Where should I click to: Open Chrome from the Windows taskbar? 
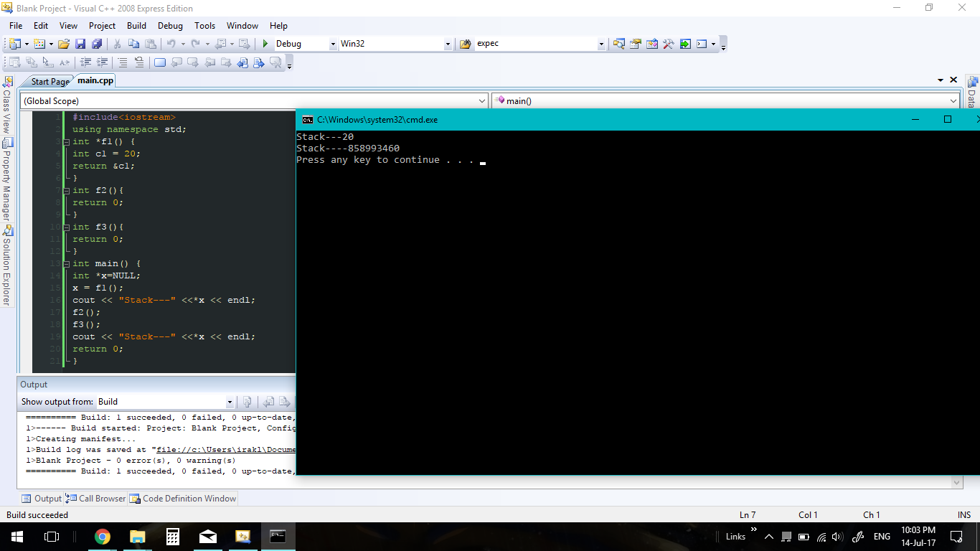coord(103,537)
